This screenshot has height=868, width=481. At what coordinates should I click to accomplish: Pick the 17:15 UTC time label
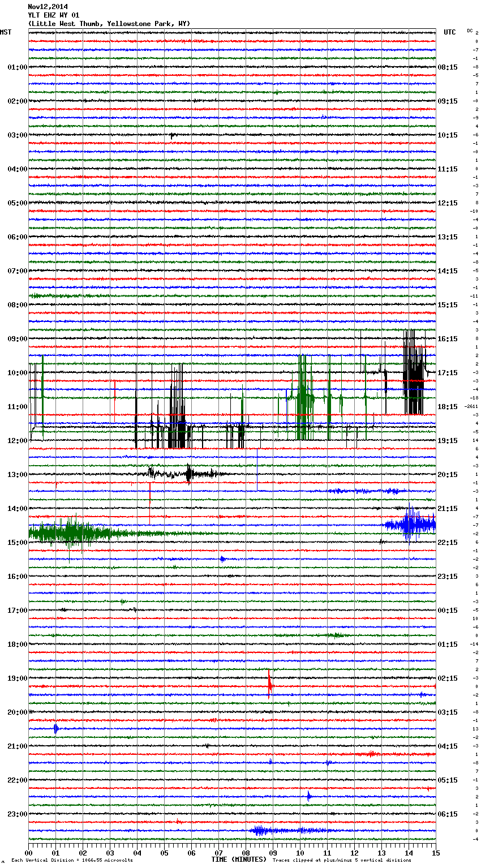pos(448,373)
